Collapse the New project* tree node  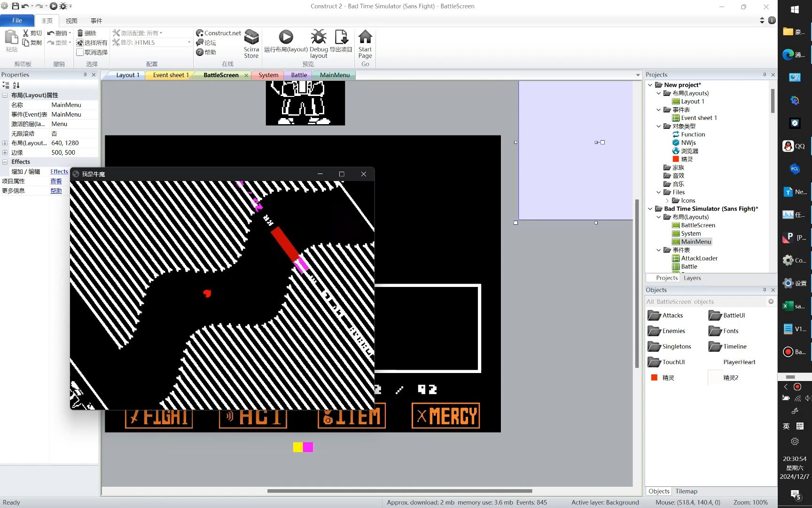click(x=650, y=85)
